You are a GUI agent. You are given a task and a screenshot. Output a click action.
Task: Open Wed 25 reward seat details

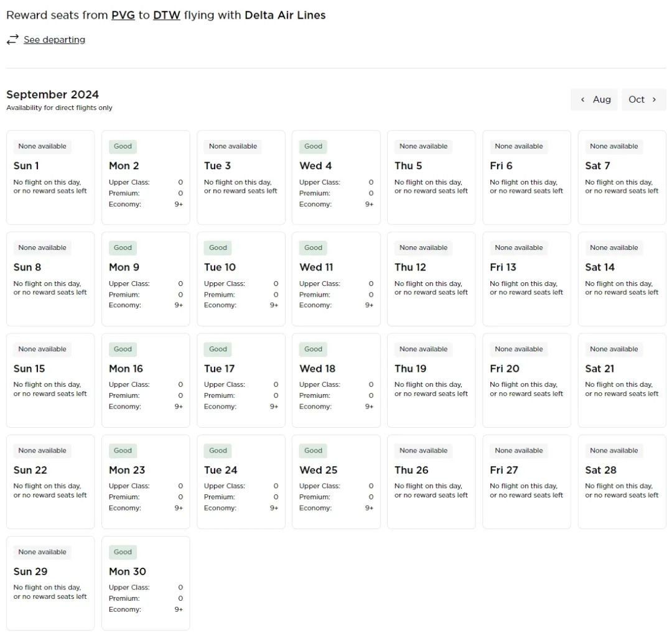pos(336,481)
